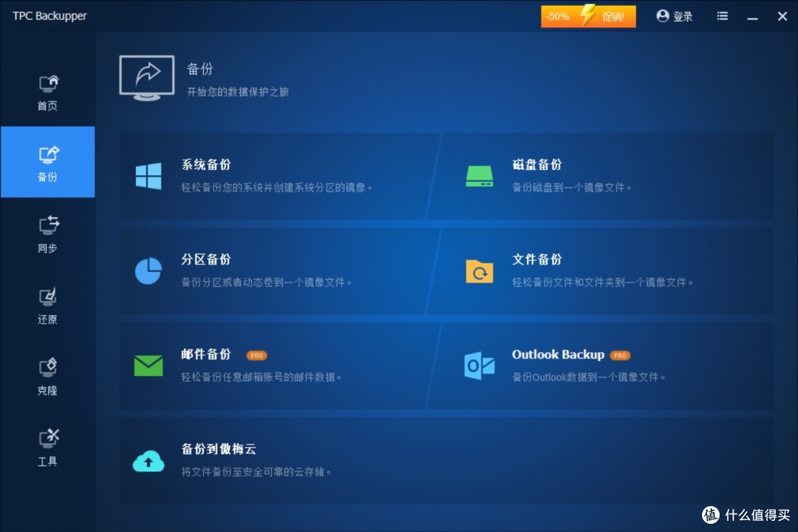Select 邮件备份 title text
Viewport: 798px width, 532px height.
(x=206, y=354)
